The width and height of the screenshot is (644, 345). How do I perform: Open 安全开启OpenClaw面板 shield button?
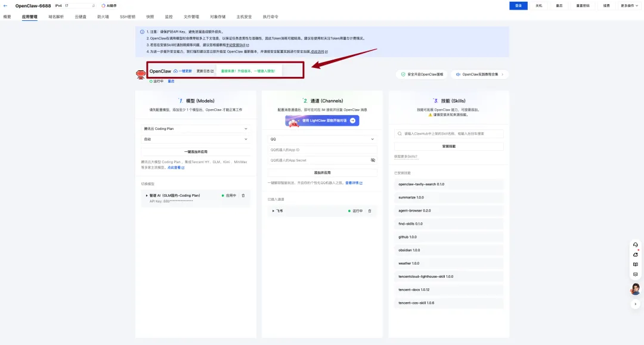click(422, 74)
